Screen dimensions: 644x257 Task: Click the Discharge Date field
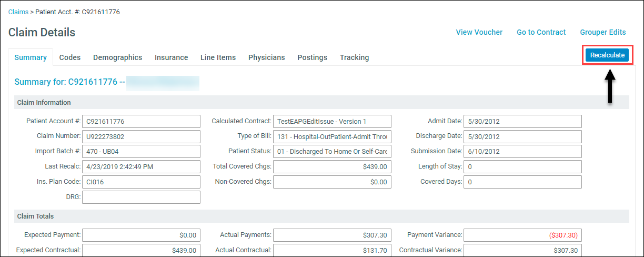pyautogui.click(x=522, y=136)
